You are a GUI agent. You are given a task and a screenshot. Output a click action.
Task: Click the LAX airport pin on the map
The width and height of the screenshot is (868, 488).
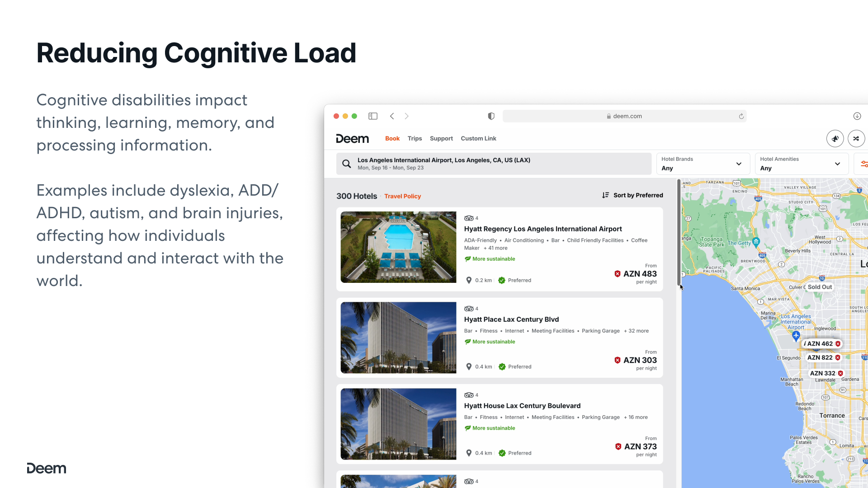click(796, 335)
